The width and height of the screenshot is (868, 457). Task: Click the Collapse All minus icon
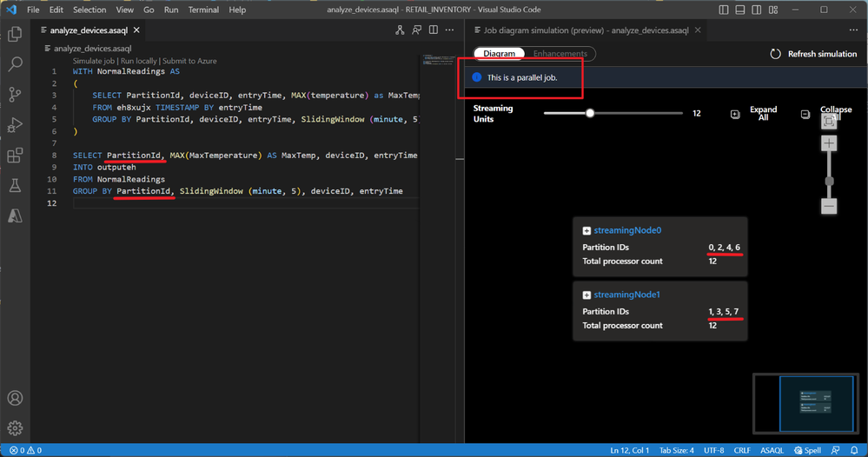pos(805,114)
